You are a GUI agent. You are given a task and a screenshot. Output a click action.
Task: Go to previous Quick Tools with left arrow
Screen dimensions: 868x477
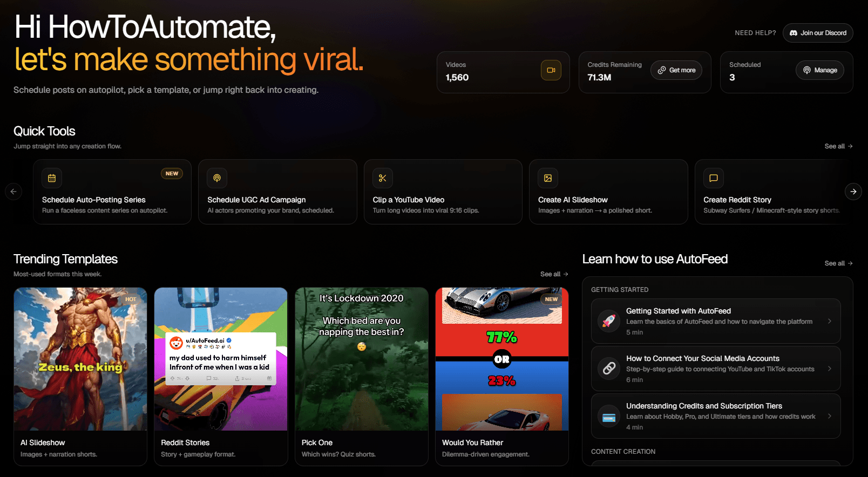tap(13, 192)
